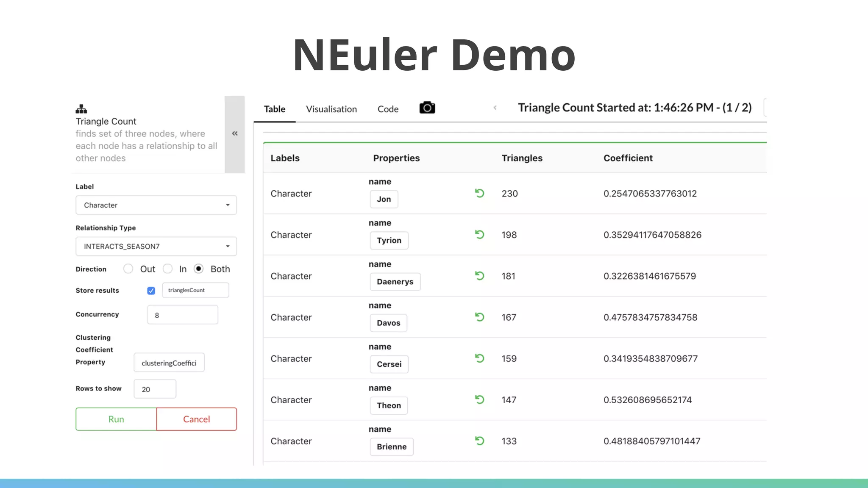Click the camera screenshot icon
Screen dimensions: 868x488
(x=427, y=108)
